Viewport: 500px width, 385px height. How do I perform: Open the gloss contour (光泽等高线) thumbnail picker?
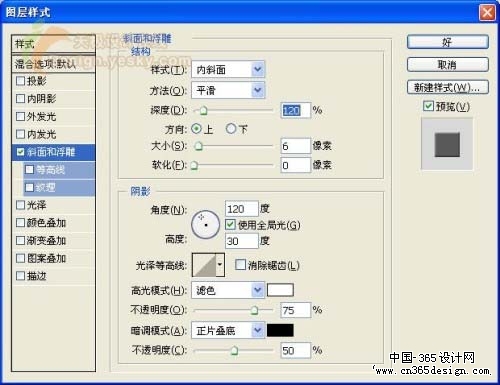(208, 265)
